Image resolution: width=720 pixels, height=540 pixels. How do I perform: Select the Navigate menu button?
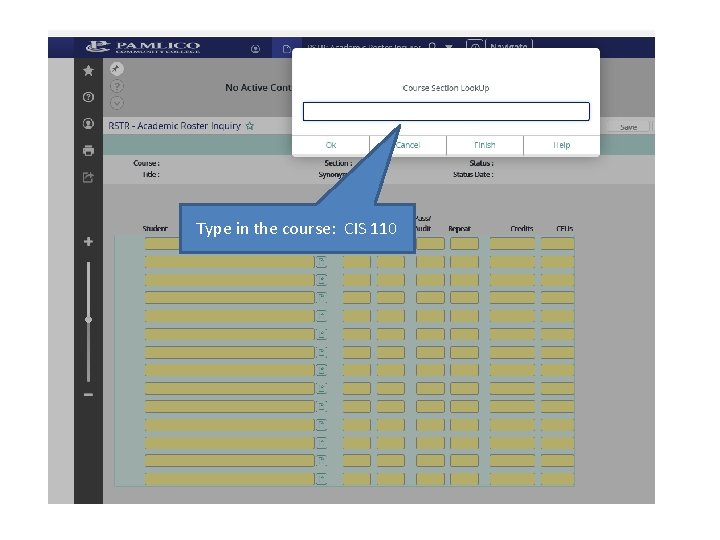pos(509,47)
